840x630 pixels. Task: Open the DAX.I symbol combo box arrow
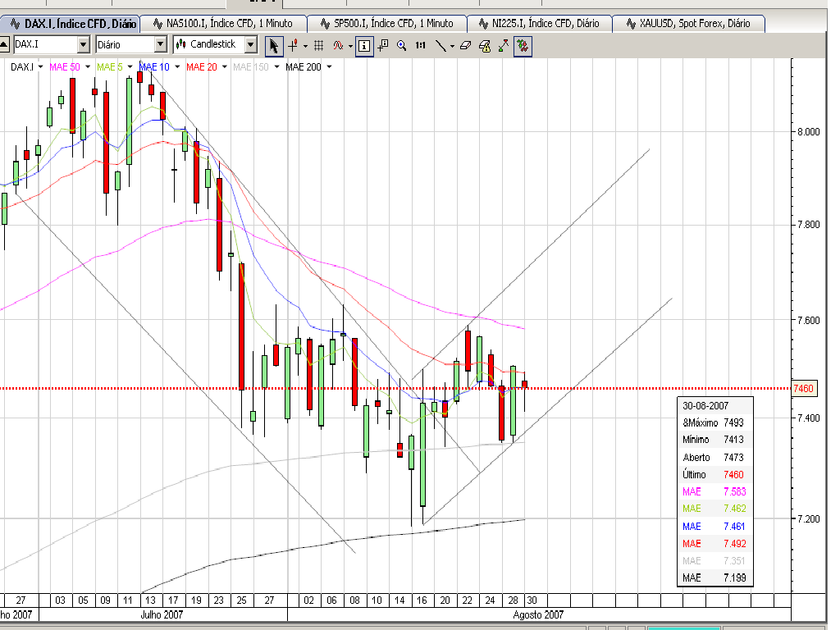tap(84, 44)
